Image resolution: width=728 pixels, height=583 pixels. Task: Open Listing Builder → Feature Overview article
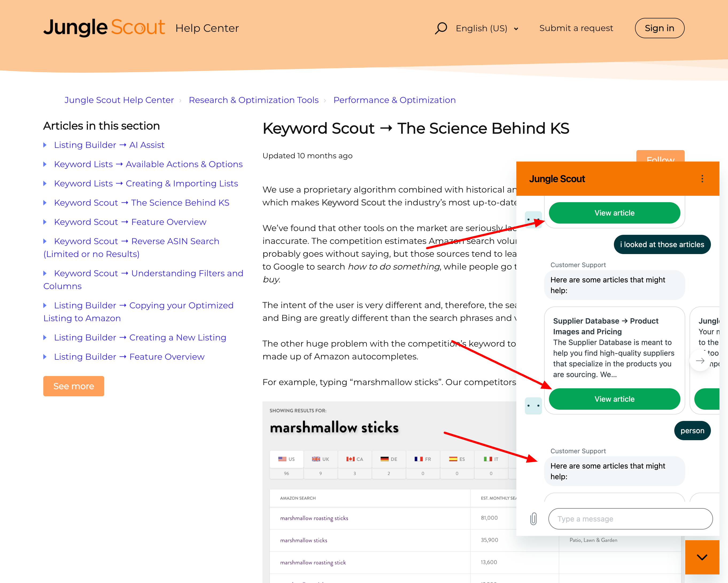click(x=129, y=357)
